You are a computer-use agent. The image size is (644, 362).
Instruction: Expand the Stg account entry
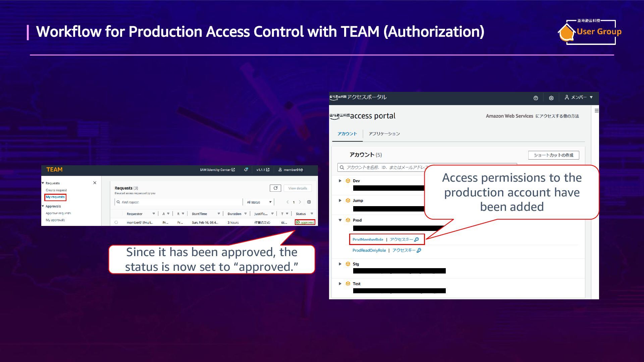[340, 264]
